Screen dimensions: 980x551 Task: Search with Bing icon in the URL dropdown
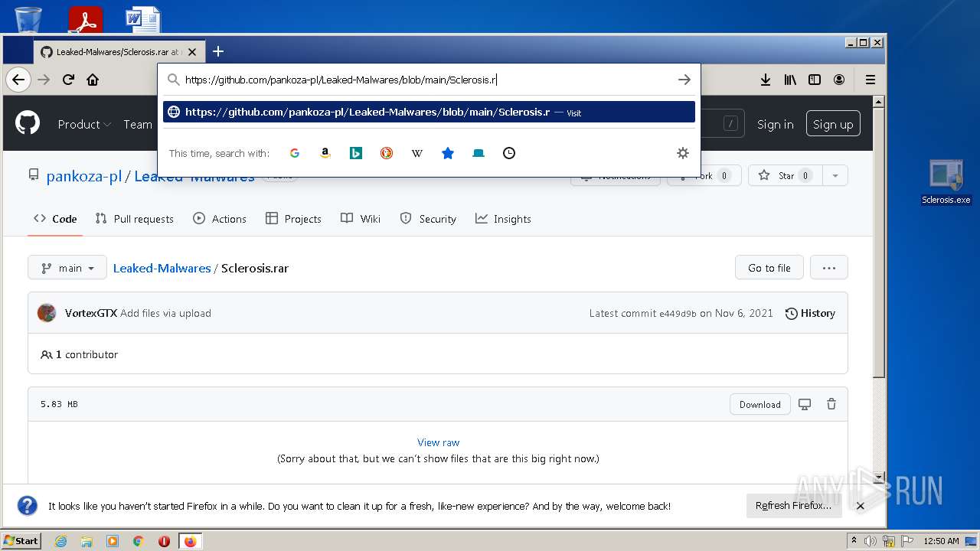[356, 153]
